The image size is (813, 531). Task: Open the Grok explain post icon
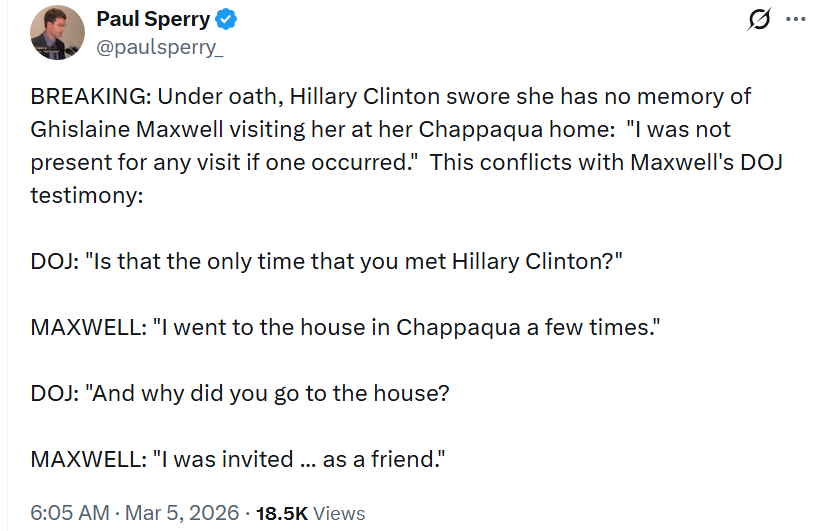coord(759,20)
